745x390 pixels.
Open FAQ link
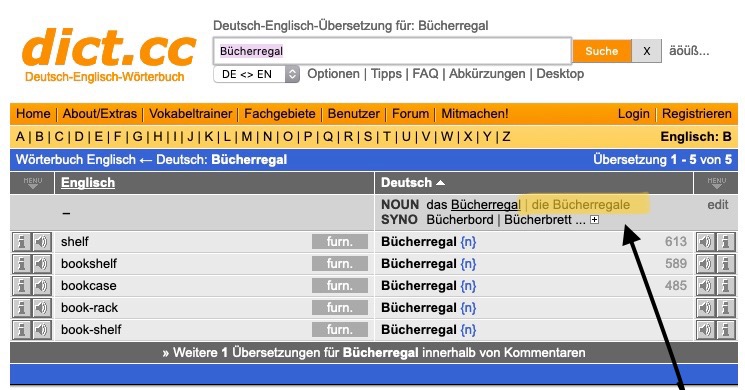pos(425,74)
